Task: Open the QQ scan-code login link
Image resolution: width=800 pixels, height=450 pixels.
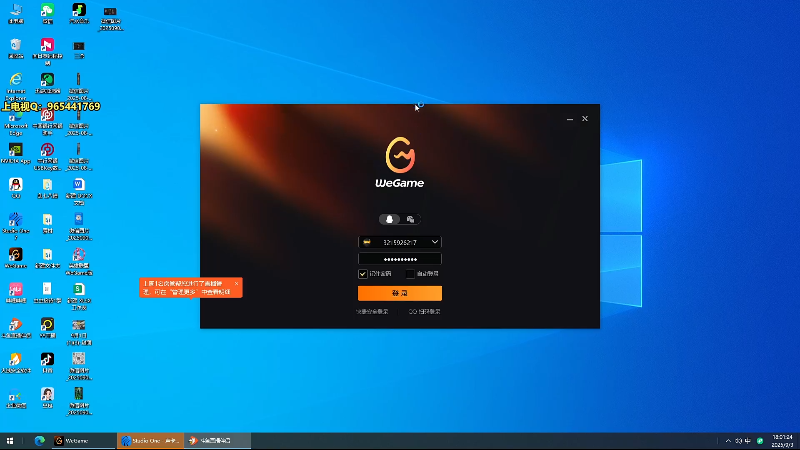Action: pos(424,311)
